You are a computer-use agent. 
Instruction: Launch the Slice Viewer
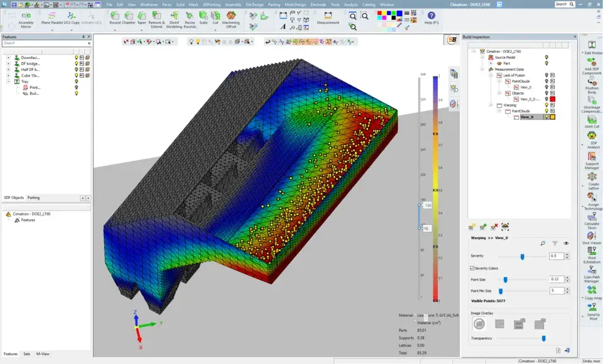coord(592,235)
